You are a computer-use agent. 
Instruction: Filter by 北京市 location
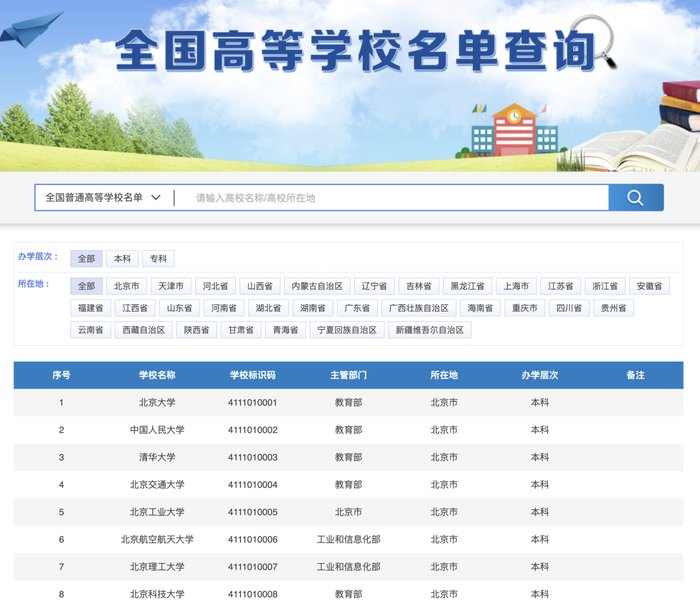point(126,286)
